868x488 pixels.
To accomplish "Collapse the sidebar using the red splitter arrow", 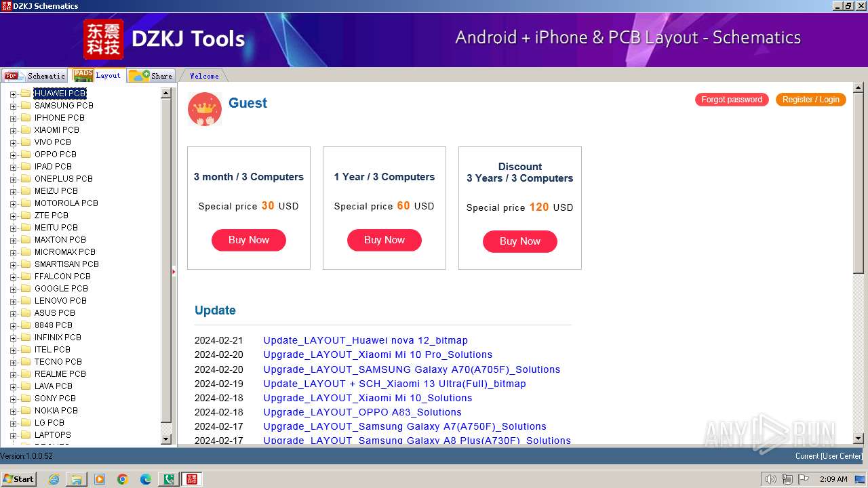I will coord(174,272).
